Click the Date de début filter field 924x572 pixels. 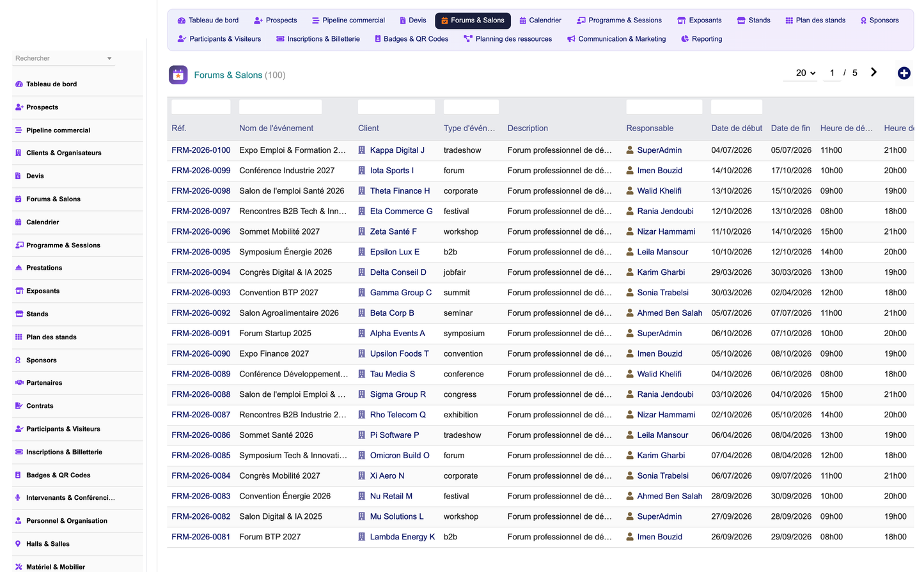tap(737, 107)
